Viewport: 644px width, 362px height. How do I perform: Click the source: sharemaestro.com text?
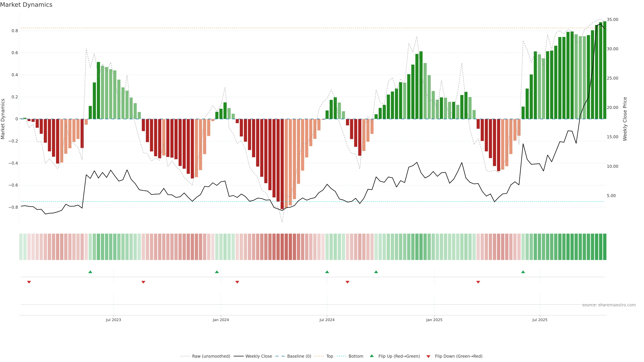[x=609, y=305]
